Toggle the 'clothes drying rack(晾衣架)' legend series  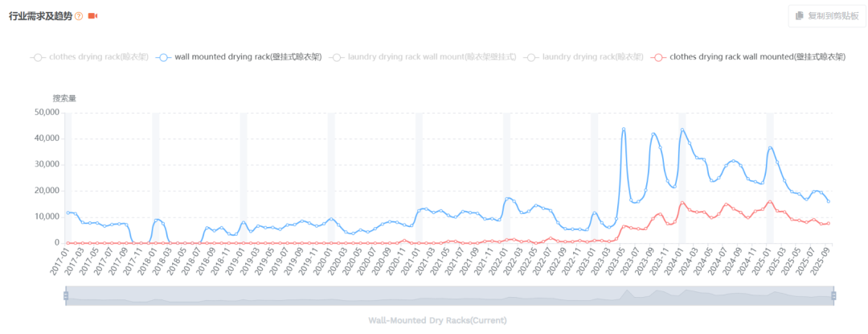tap(98, 57)
